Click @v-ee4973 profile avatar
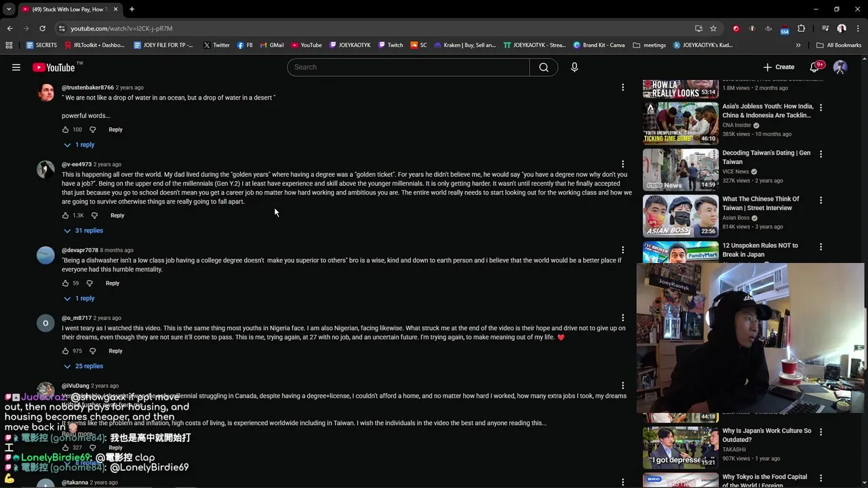868x488 pixels. [x=45, y=169]
